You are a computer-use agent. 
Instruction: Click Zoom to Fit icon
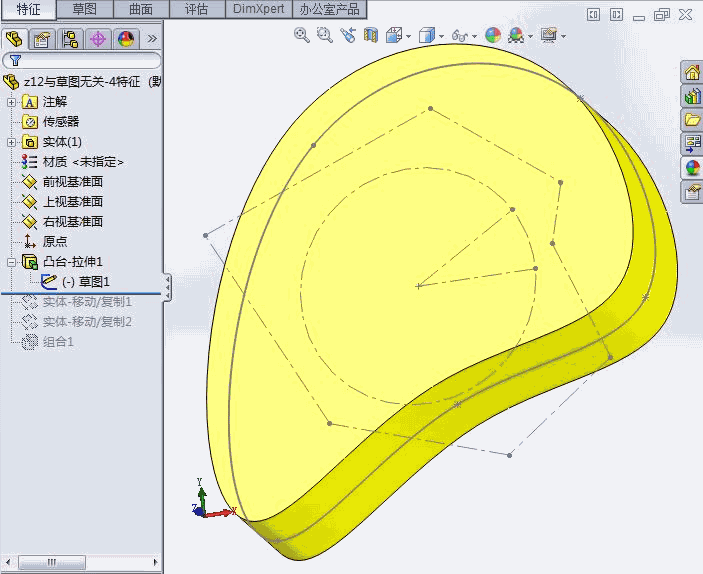302,35
